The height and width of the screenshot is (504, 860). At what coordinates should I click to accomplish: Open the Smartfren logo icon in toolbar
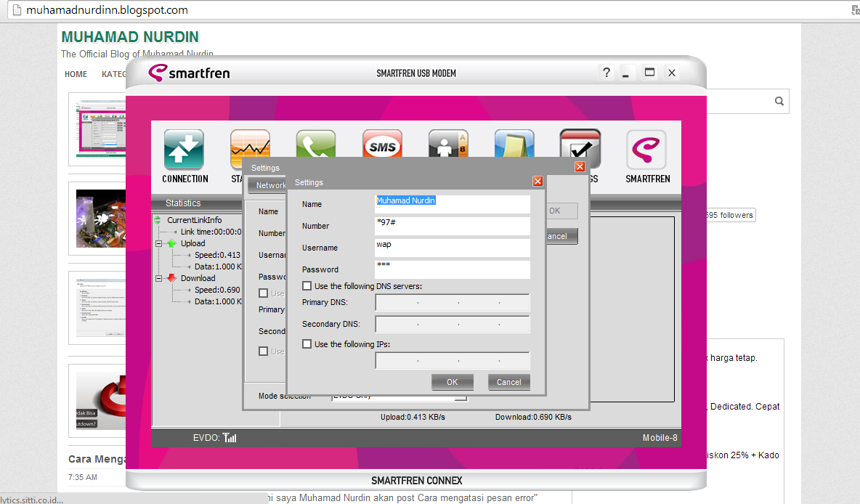click(x=646, y=150)
